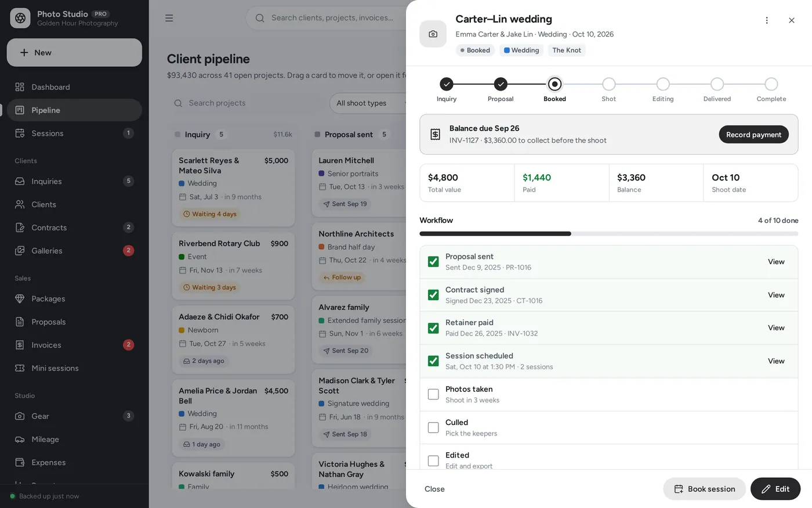This screenshot has height=508, width=812.
Task: Open the Sessions page in the sidebar
Action: coord(74,134)
